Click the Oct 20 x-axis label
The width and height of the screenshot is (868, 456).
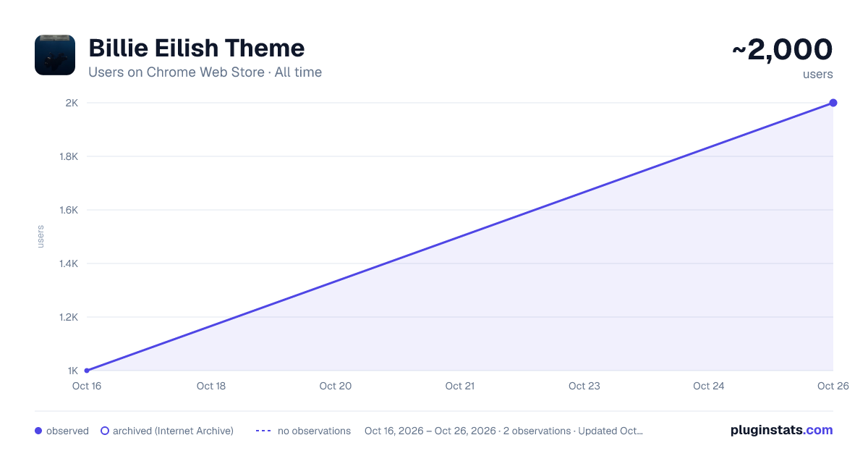336,386
